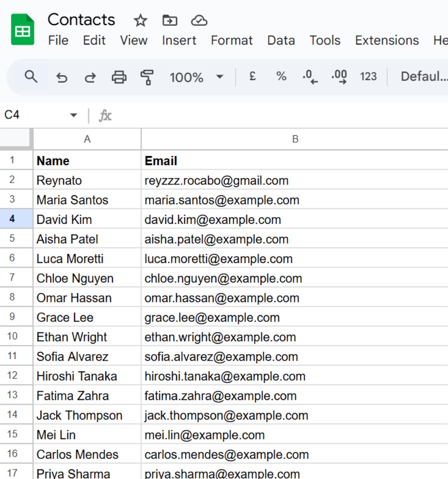Redo the last action

(x=90, y=77)
